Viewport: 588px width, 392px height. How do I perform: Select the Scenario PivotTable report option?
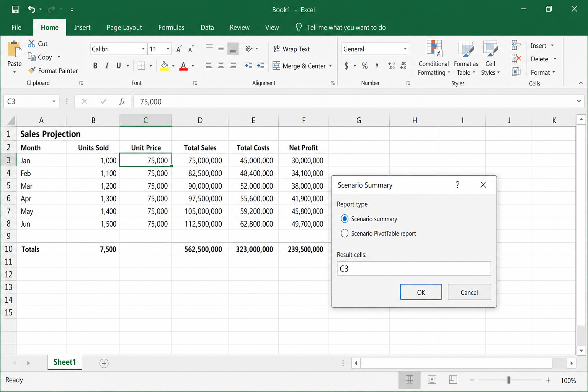345,233
